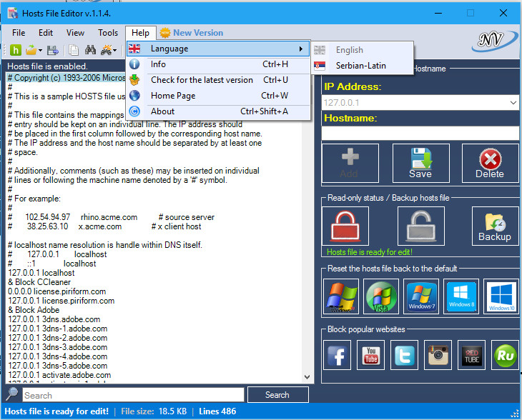Click the Save button with floppy icon
This screenshot has width=522, height=420.
click(x=420, y=164)
